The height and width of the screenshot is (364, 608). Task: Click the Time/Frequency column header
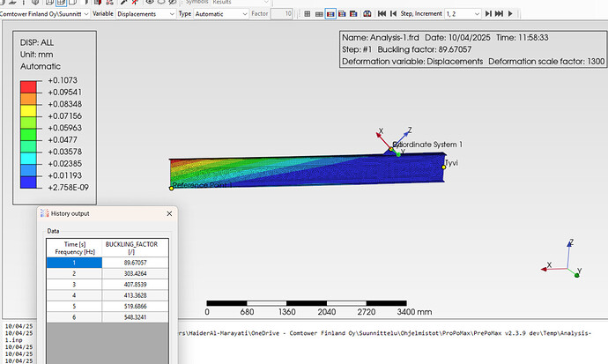point(74,248)
